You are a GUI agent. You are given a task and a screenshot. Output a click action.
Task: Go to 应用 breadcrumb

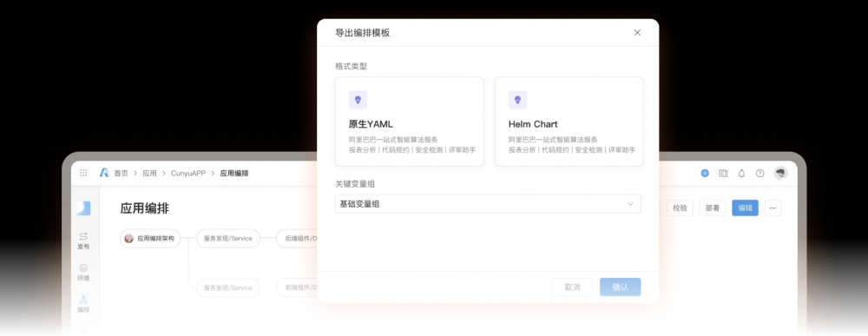[149, 174]
